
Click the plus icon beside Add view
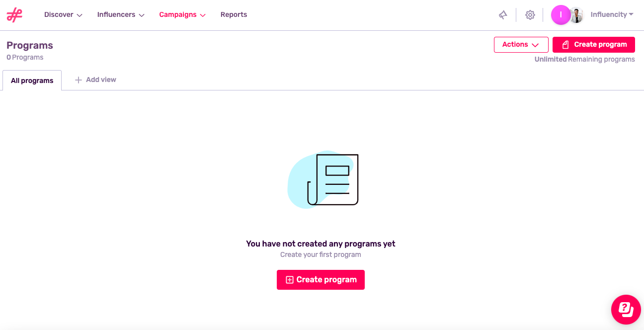click(79, 80)
